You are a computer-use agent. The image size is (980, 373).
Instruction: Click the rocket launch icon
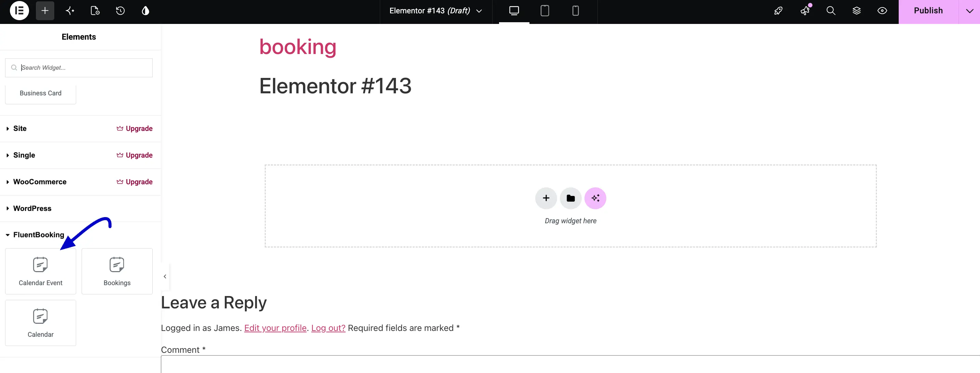(x=778, y=11)
